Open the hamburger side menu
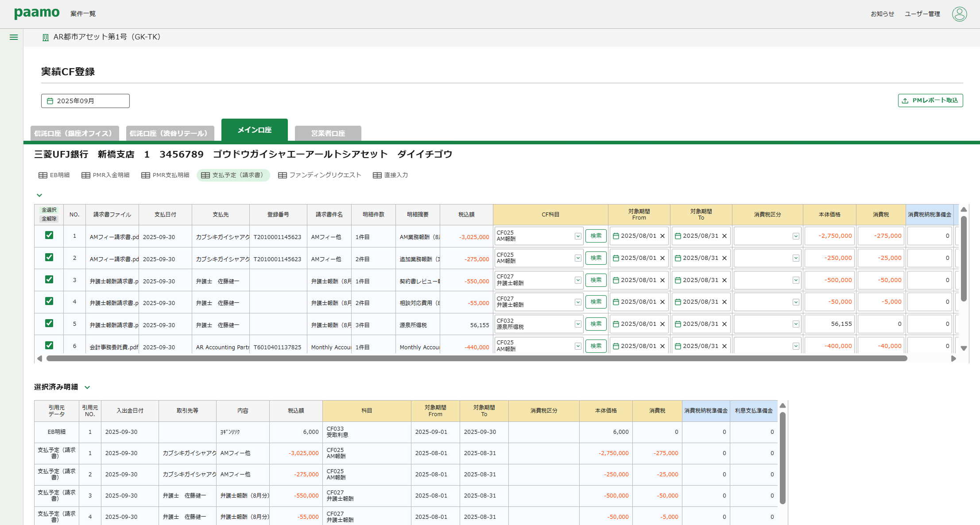Screen dimensions: 980x525 tap(14, 37)
